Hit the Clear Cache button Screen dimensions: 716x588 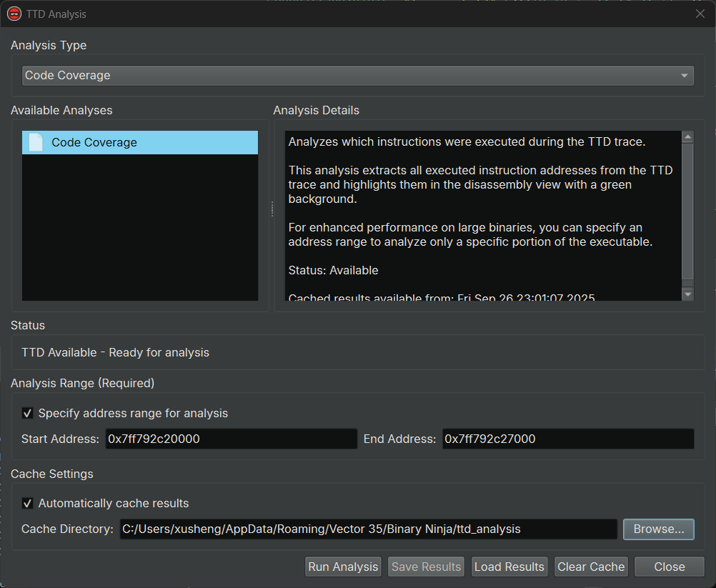coord(591,567)
